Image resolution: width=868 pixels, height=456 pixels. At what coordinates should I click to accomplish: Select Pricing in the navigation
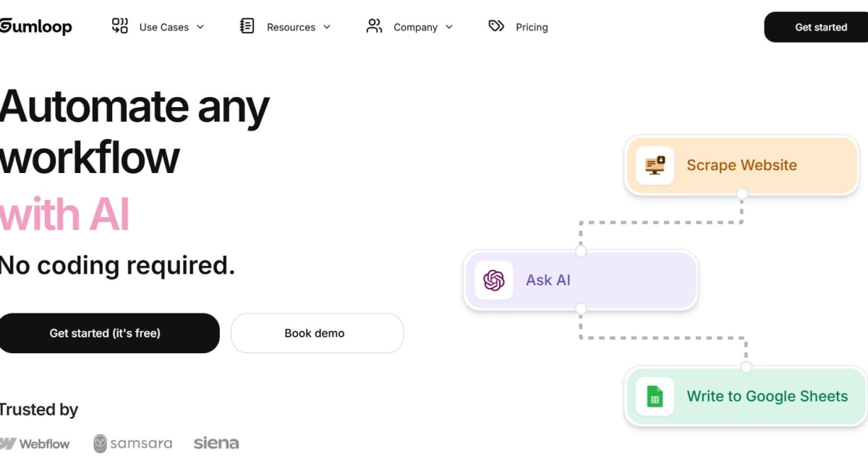click(532, 27)
